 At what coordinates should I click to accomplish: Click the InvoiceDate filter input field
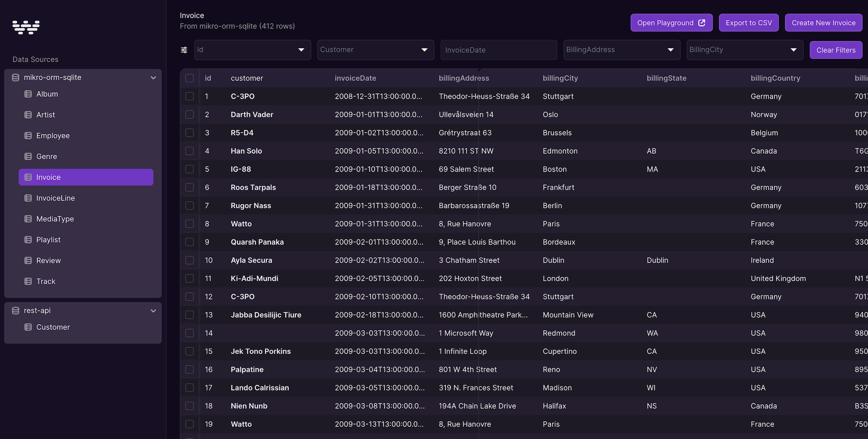[x=498, y=50]
